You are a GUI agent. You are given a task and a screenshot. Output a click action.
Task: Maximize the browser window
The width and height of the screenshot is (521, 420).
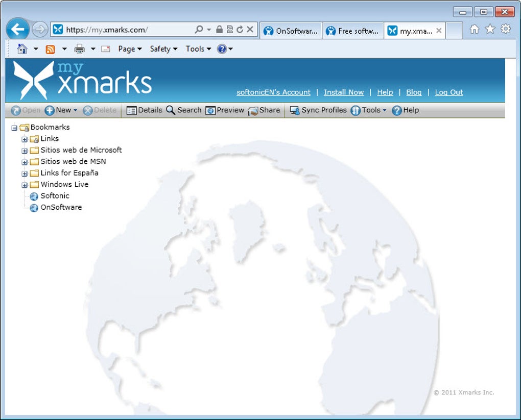tap(484, 12)
